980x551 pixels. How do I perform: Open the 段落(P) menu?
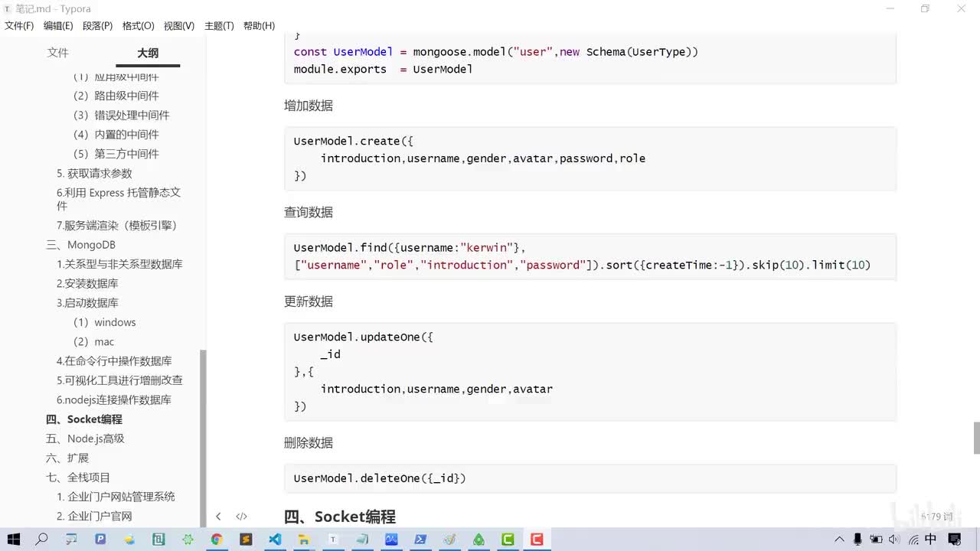(97, 26)
